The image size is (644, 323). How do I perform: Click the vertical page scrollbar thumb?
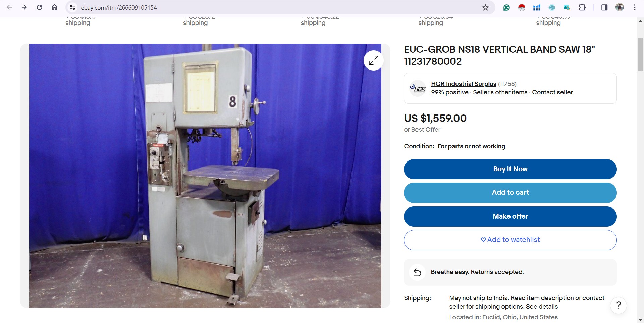point(640,54)
